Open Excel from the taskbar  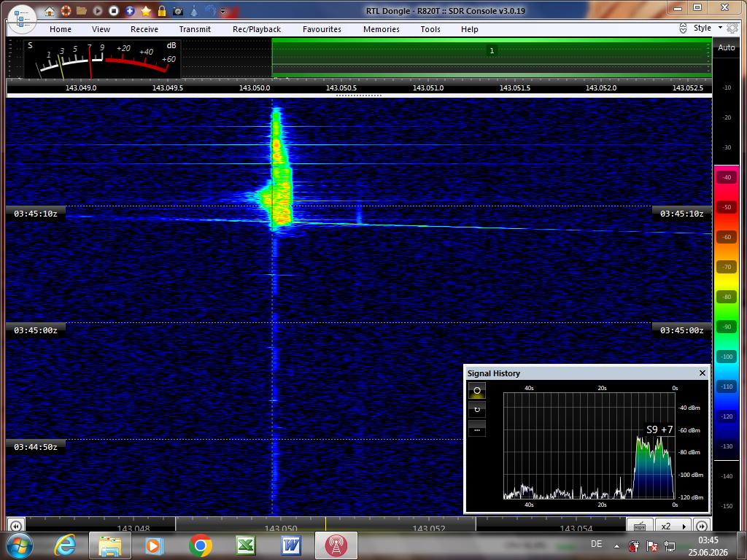click(x=245, y=545)
